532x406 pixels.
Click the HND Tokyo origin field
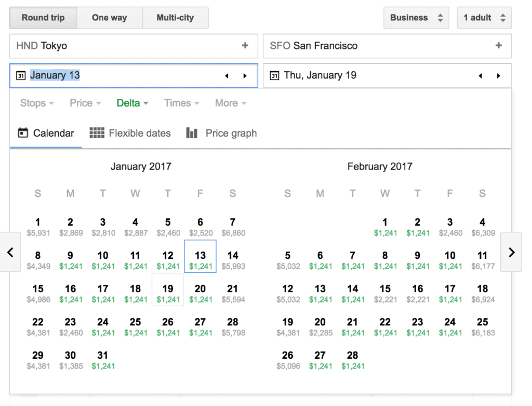(x=134, y=46)
